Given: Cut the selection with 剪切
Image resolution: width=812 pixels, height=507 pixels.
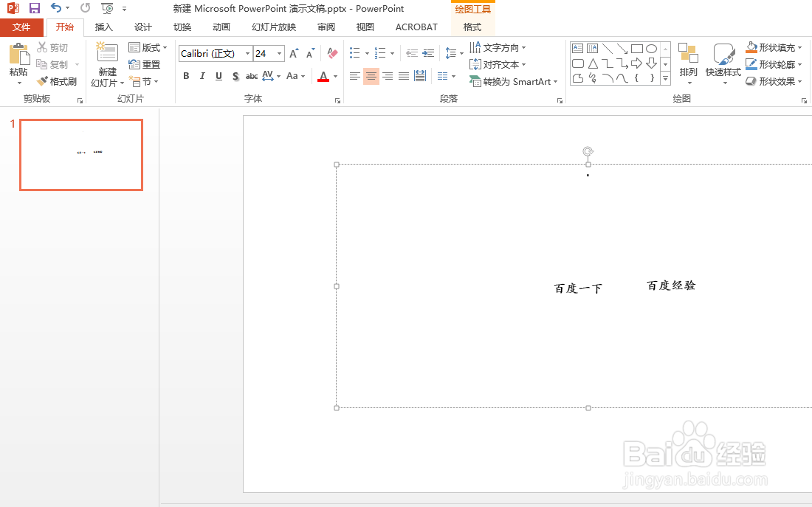Looking at the screenshot, I should 52,48.
